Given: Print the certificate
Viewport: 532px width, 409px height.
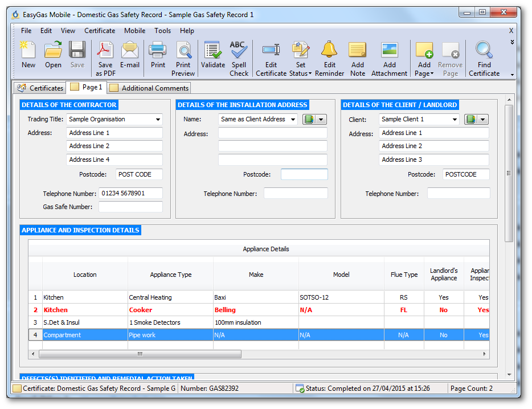Looking at the screenshot, I should click(x=158, y=55).
